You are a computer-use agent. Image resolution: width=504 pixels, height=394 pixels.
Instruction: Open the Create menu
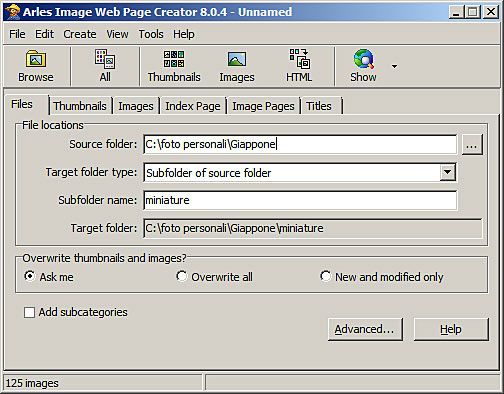click(x=80, y=34)
